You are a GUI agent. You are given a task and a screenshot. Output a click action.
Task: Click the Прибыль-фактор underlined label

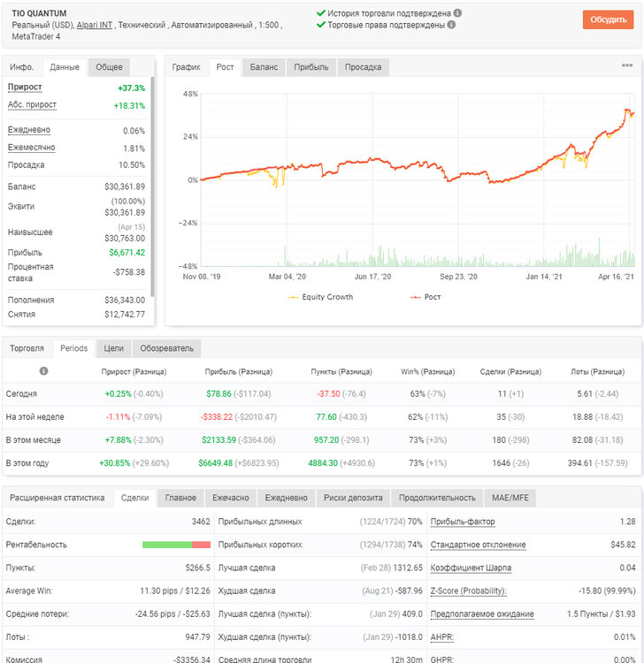pos(463,522)
